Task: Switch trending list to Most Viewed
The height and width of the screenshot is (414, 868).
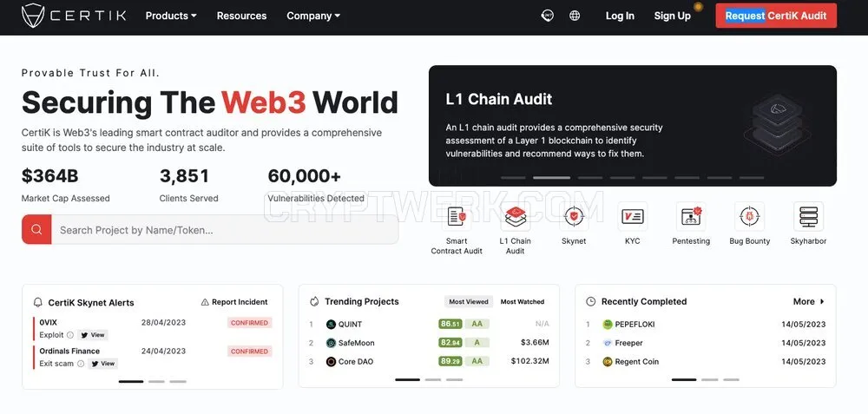Action: coord(469,302)
